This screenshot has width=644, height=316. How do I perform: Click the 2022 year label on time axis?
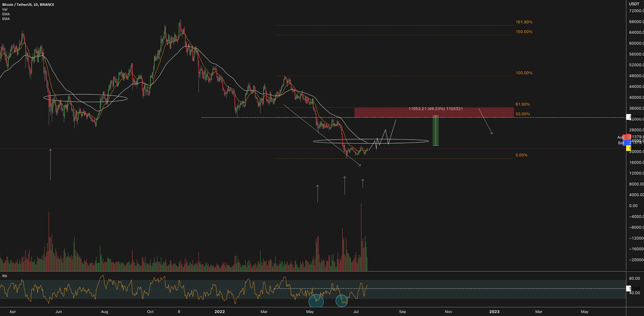tap(220, 312)
